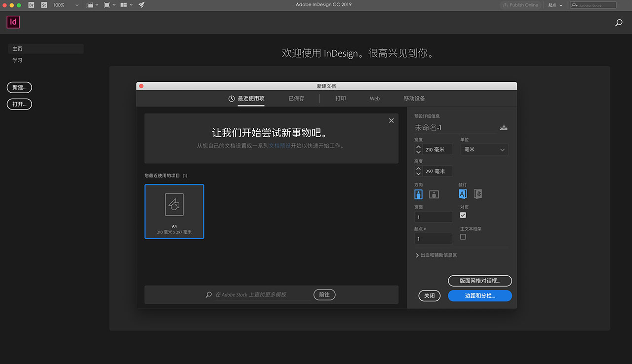Click the 文档预设 link in banner

tap(279, 146)
